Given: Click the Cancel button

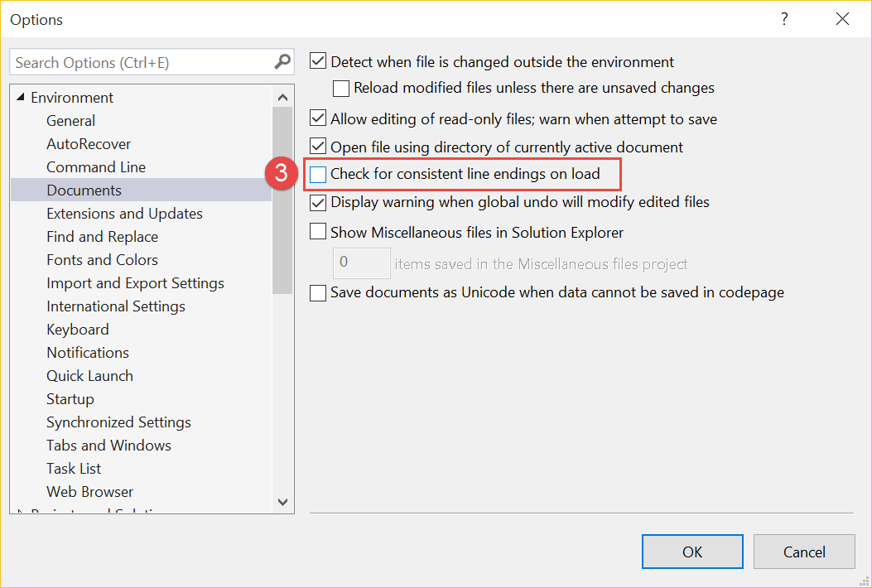Looking at the screenshot, I should click(803, 552).
